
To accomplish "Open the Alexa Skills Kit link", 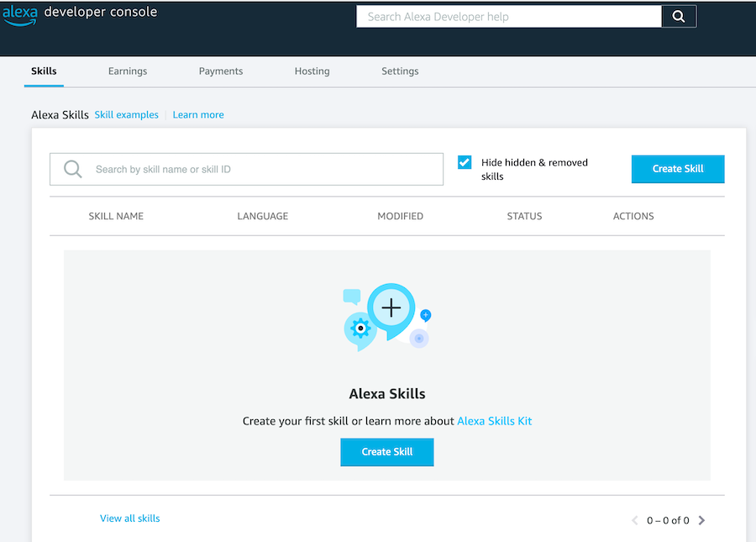I will [x=494, y=420].
